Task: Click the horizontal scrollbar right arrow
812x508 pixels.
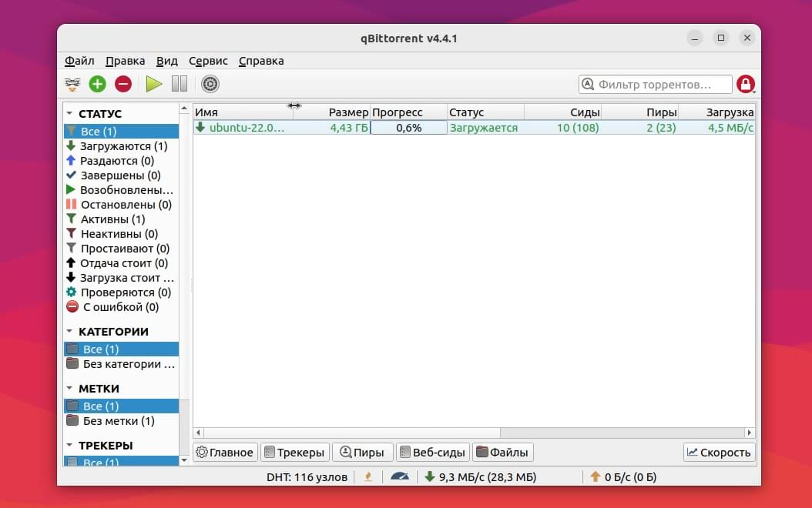Action: pyautogui.click(x=750, y=433)
